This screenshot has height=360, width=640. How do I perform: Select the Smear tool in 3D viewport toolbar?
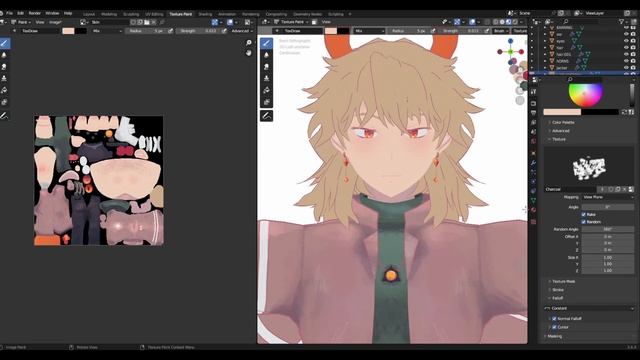[267, 67]
